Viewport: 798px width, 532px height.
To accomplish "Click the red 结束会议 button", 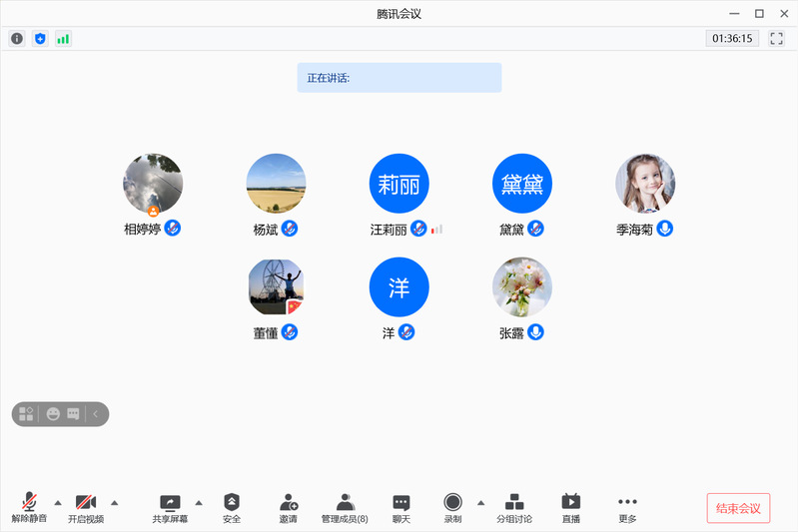I will coord(738,508).
